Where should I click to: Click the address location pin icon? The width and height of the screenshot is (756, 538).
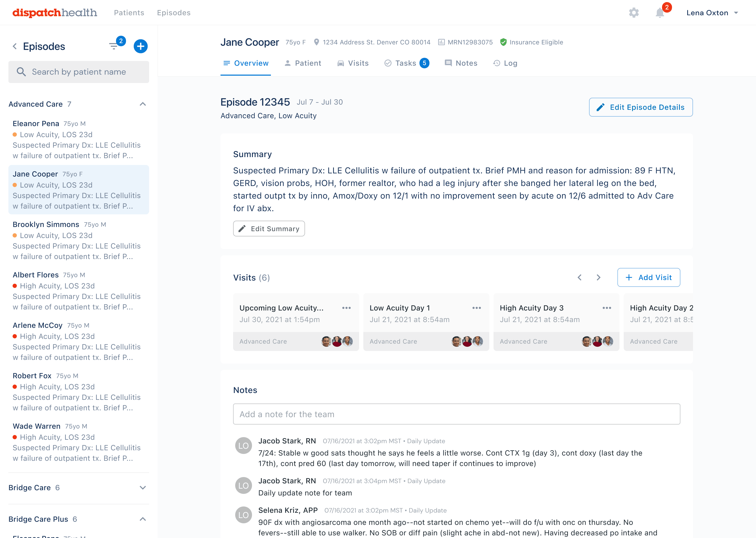point(316,42)
